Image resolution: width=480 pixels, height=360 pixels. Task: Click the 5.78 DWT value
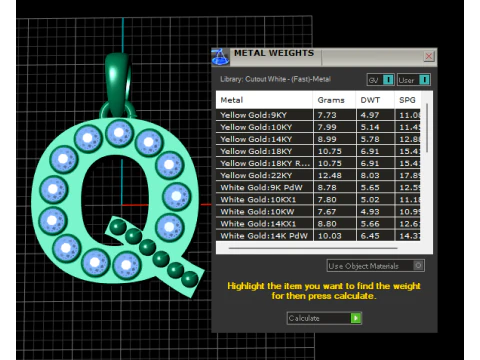click(370, 139)
